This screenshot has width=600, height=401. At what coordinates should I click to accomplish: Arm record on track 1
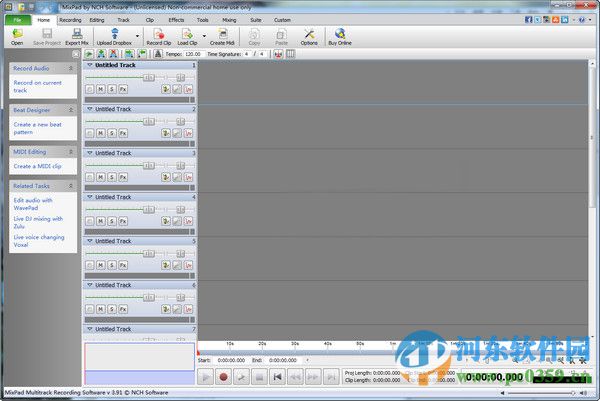(x=90, y=89)
